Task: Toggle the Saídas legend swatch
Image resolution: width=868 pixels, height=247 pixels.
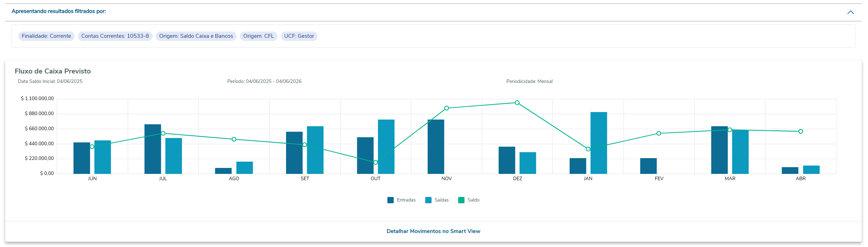Action: pyautogui.click(x=428, y=200)
